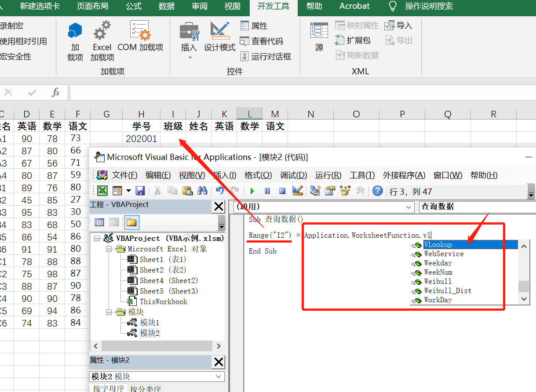The height and width of the screenshot is (392, 536).
Task: Switch to 视图 ribbon tab
Action: 233,6
